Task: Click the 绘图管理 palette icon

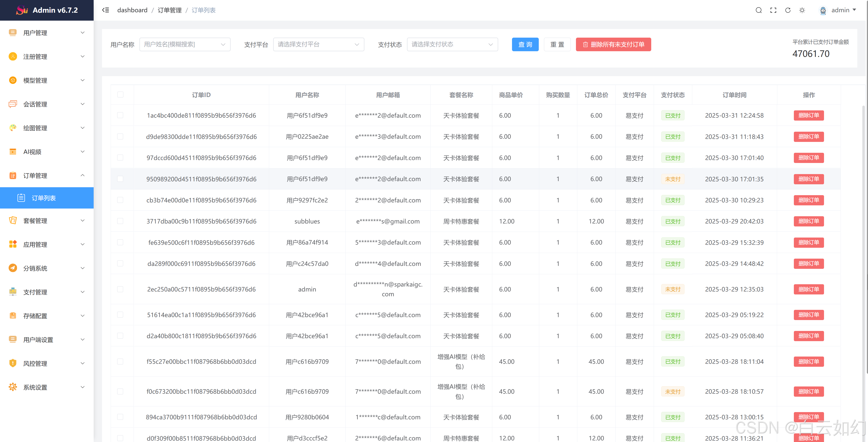Action: point(13,128)
